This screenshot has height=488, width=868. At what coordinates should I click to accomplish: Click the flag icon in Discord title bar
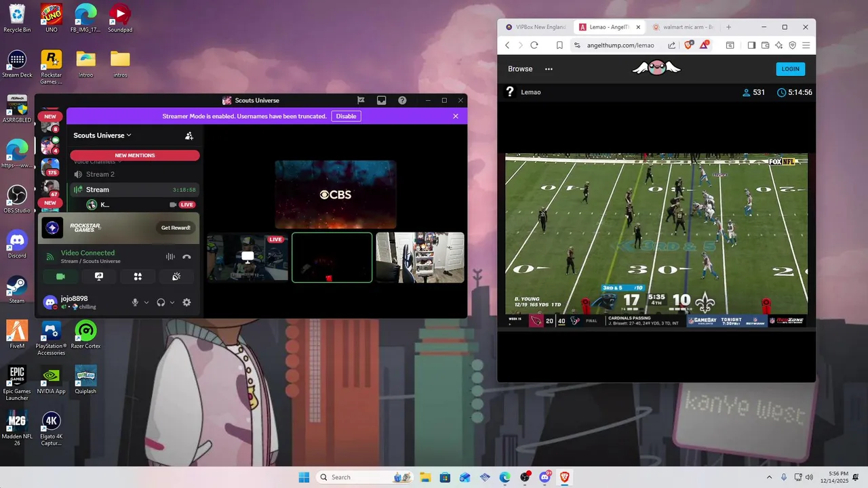point(361,100)
